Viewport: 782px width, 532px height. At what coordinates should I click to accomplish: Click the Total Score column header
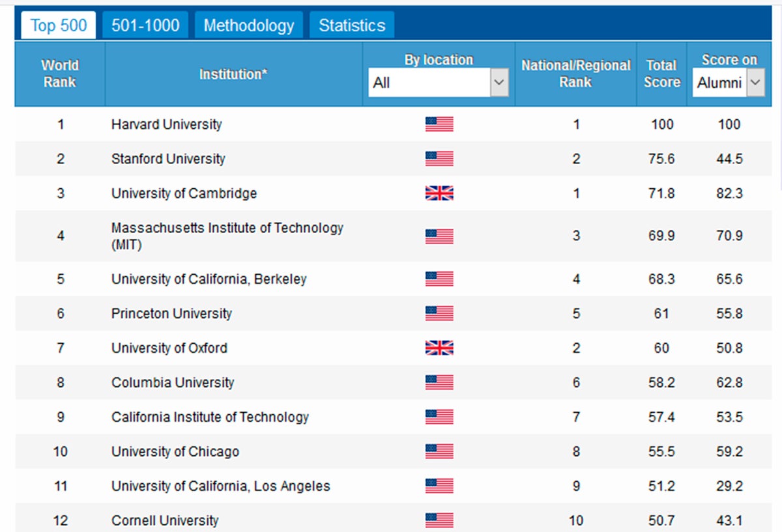661,74
